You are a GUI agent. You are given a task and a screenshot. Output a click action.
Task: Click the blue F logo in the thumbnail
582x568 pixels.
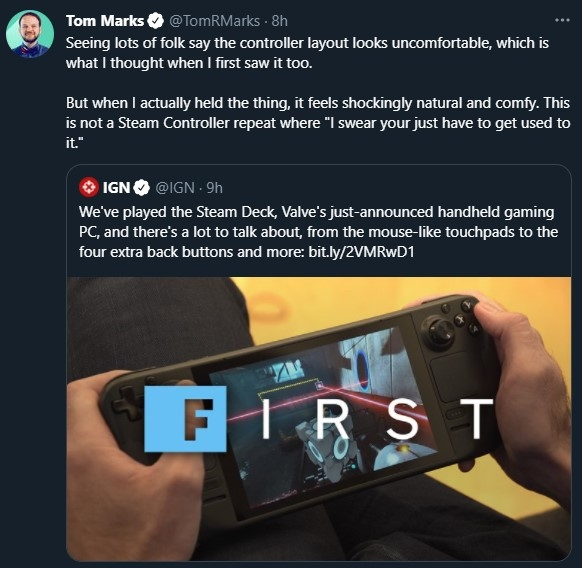coord(185,419)
